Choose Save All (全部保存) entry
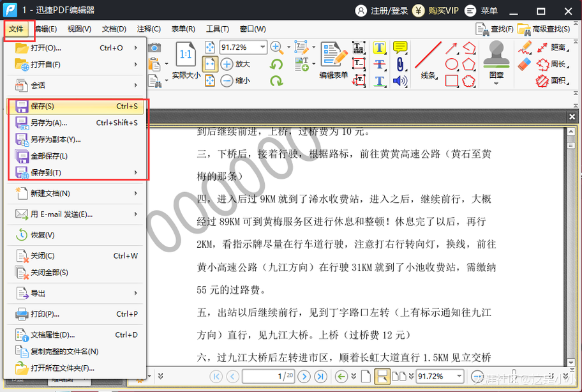The height and width of the screenshot is (392, 582). [76, 156]
